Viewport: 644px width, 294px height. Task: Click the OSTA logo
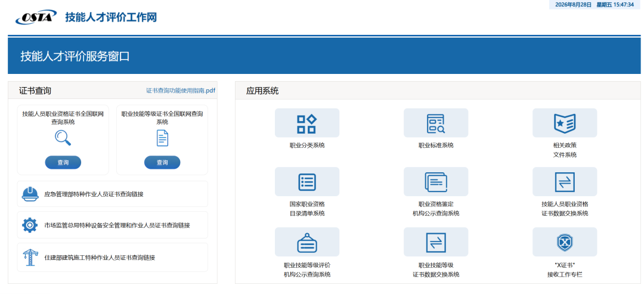(36, 18)
